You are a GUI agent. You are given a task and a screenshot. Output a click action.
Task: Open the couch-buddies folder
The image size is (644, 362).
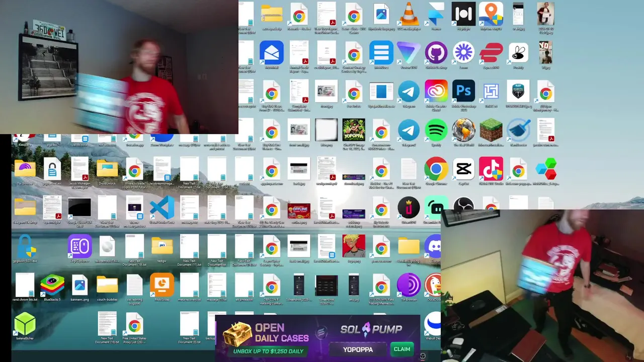coord(107,286)
